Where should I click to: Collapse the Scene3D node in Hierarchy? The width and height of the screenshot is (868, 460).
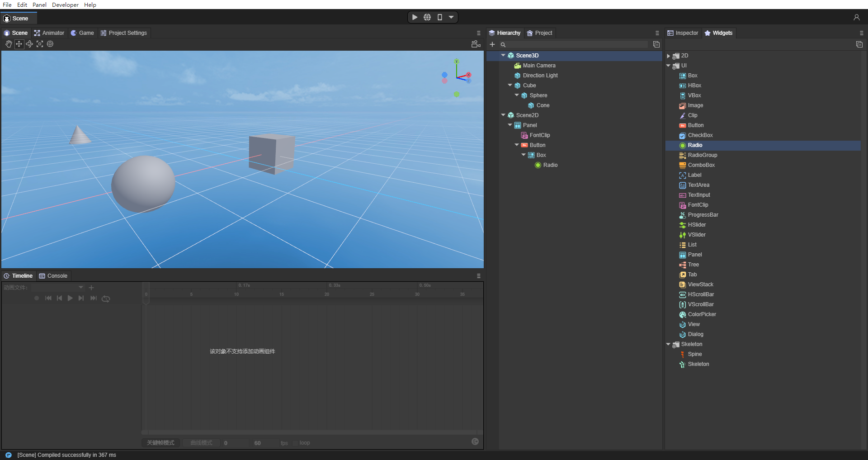click(x=503, y=55)
